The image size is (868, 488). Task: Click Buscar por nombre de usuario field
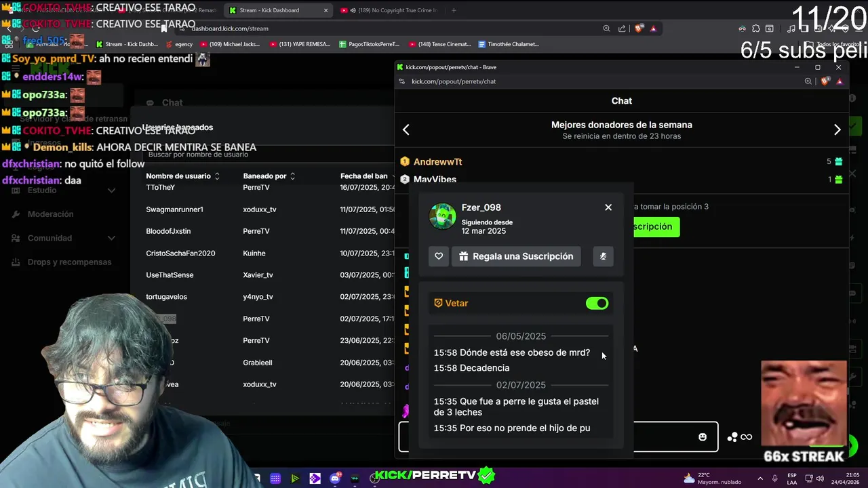point(268,155)
